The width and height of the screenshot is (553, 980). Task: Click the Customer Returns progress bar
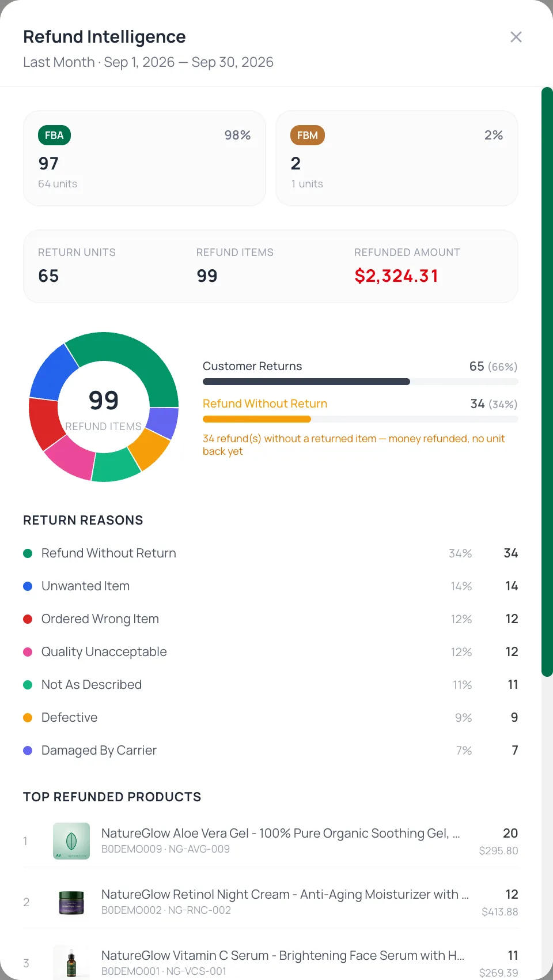click(x=361, y=382)
